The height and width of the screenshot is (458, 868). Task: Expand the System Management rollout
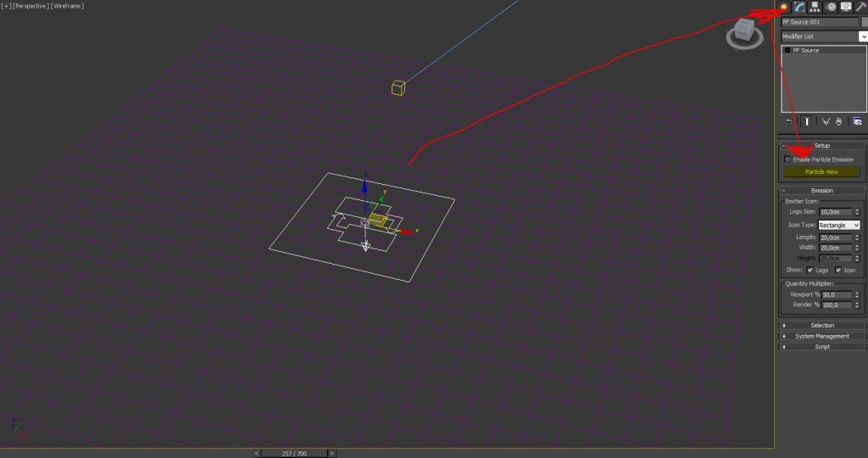point(821,336)
